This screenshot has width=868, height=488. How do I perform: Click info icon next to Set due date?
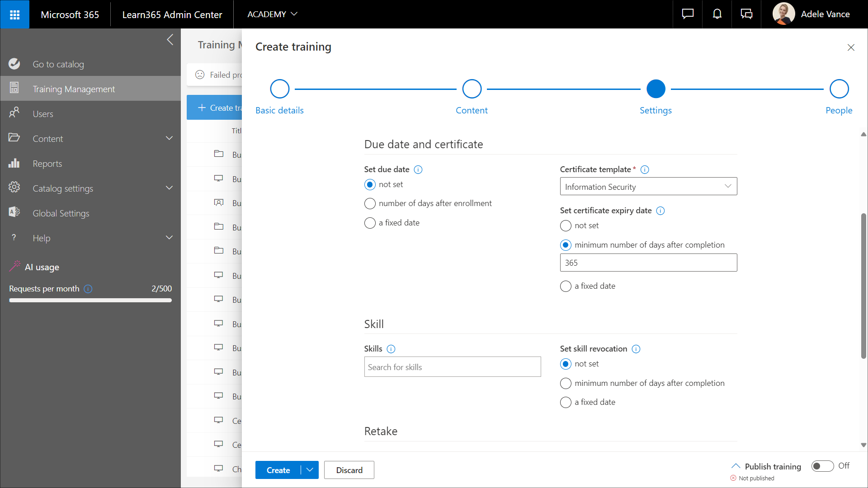click(x=418, y=169)
